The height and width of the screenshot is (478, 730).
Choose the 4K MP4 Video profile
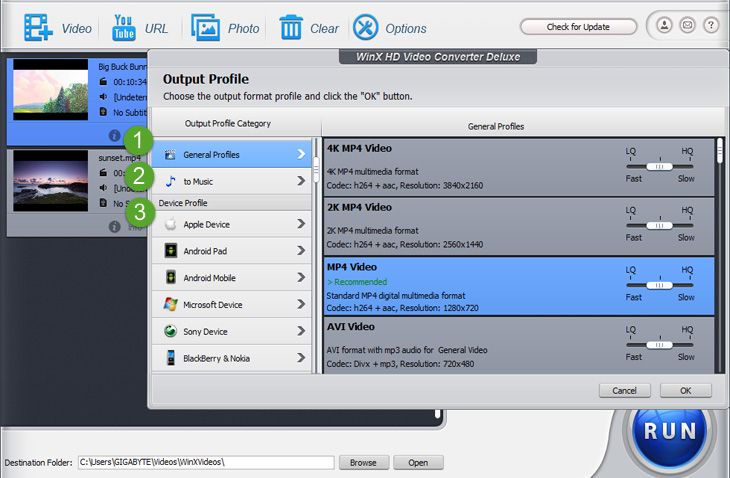coord(470,166)
